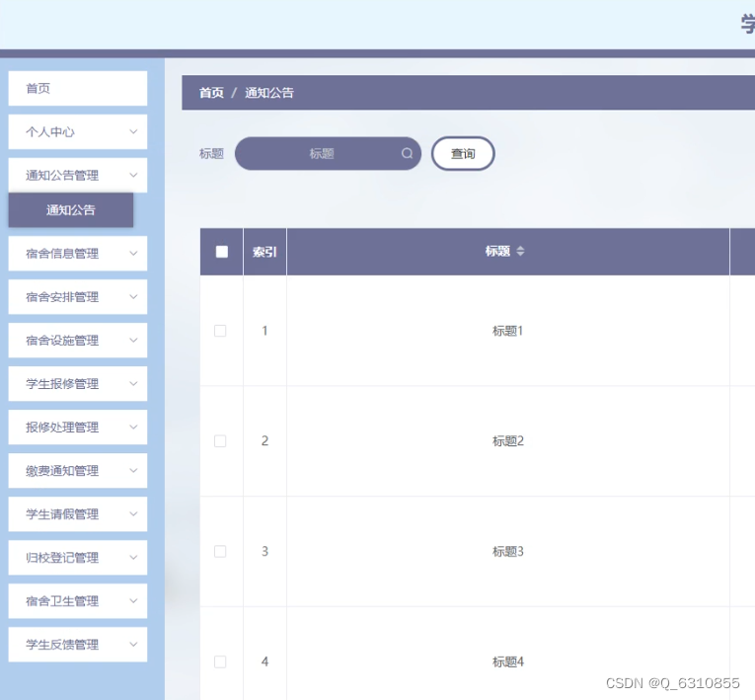This screenshot has width=755, height=700.
Task: Expand the 归校登记管理 chevron
Action: [x=133, y=558]
